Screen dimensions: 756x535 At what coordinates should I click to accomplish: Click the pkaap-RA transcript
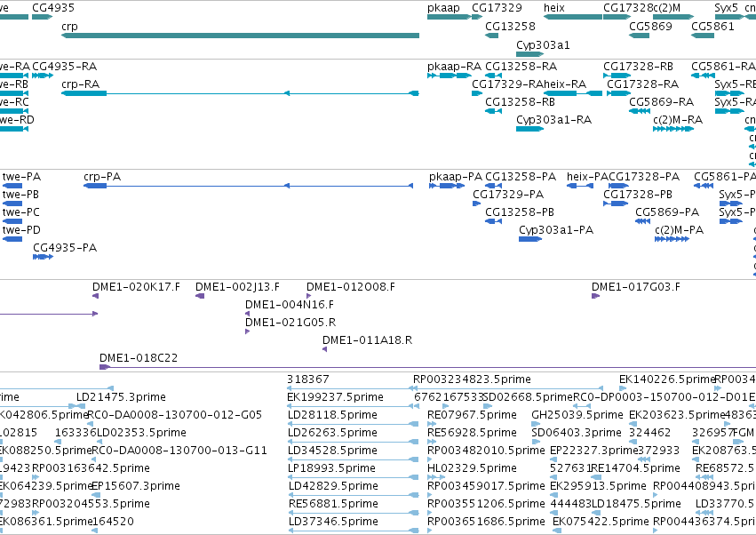point(450,76)
